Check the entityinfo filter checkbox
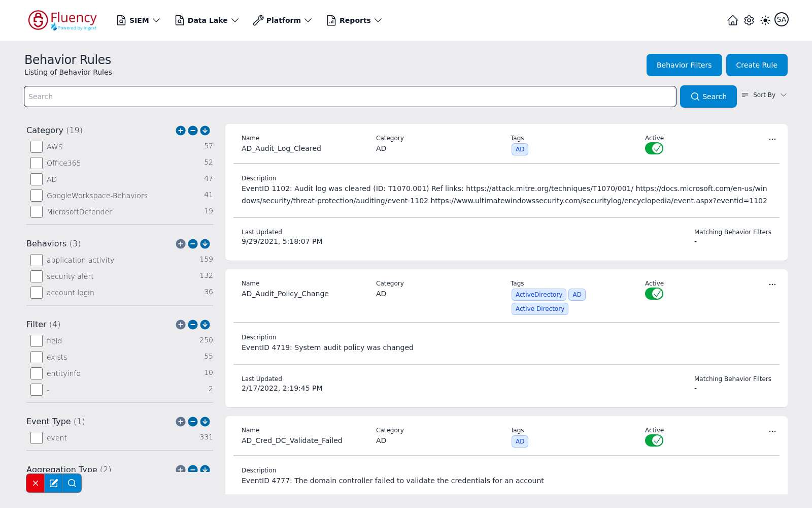Viewport: 812px width, 508px height. (37, 373)
